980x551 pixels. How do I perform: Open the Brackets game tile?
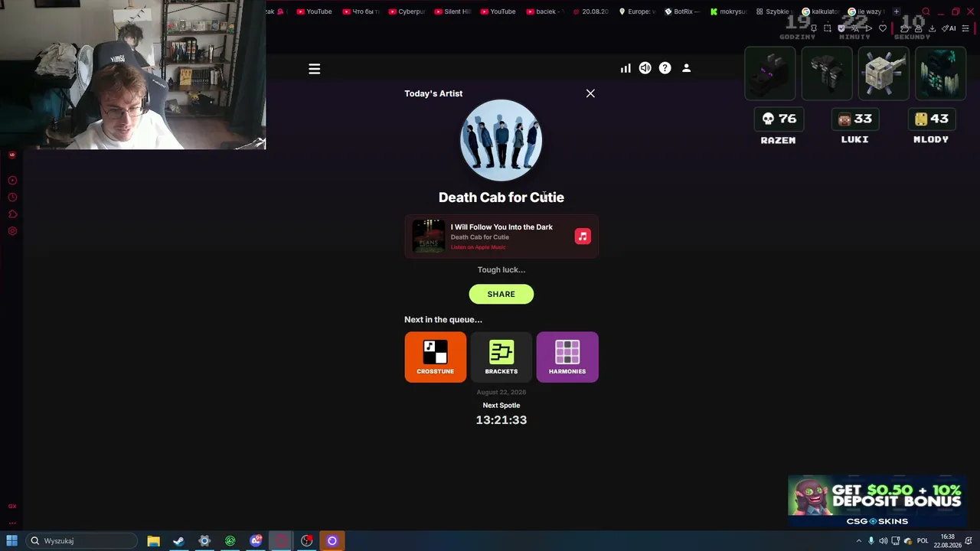501,357
